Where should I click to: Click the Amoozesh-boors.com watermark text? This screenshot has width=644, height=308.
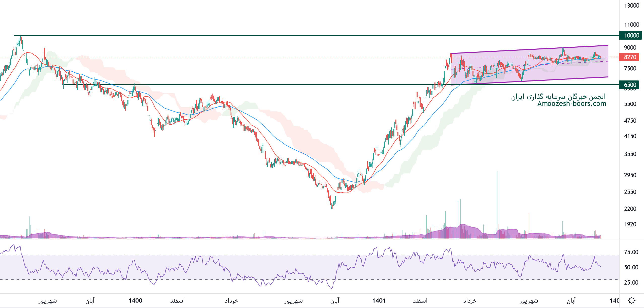(571, 104)
